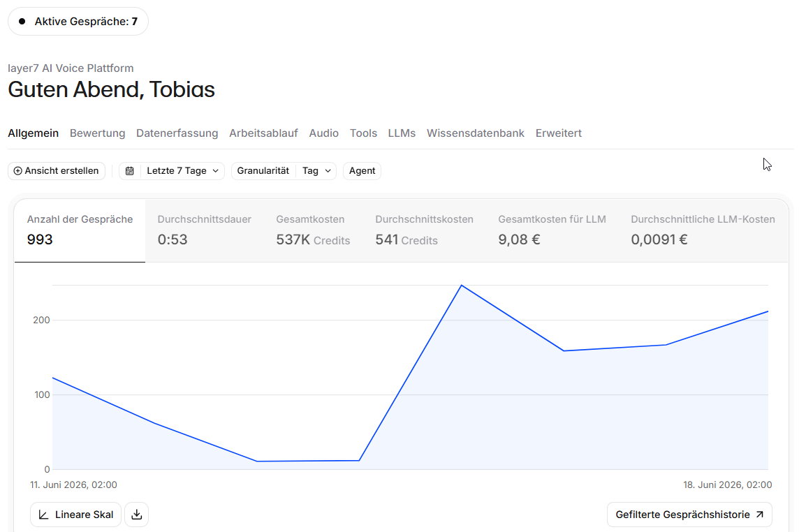Open Gefilterte Gesprächshistorie link

tap(689, 515)
